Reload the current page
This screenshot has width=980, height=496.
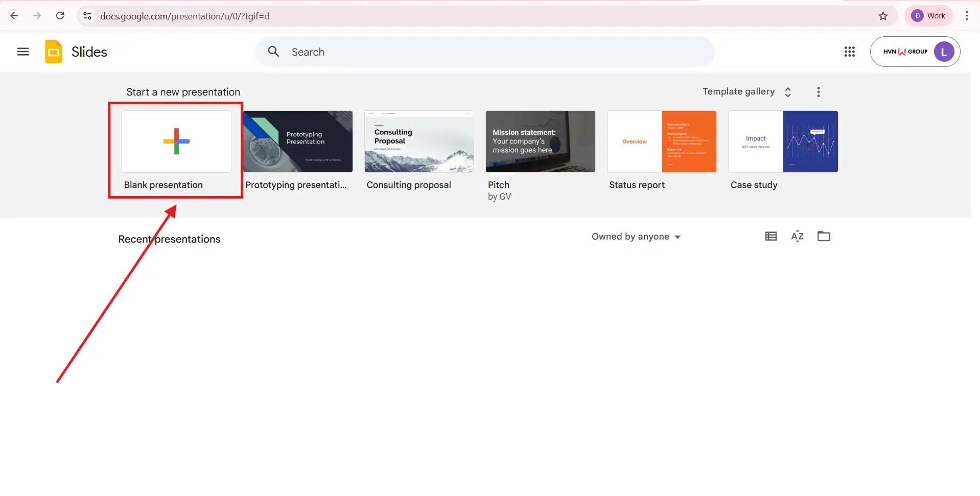pos(60,16)
